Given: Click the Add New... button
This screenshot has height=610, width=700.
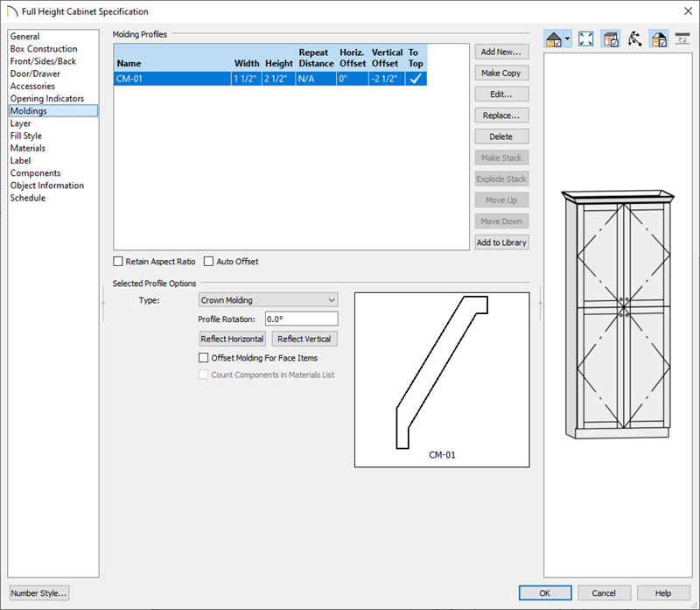Looking at the screenshot, I should tap(501, 53).
